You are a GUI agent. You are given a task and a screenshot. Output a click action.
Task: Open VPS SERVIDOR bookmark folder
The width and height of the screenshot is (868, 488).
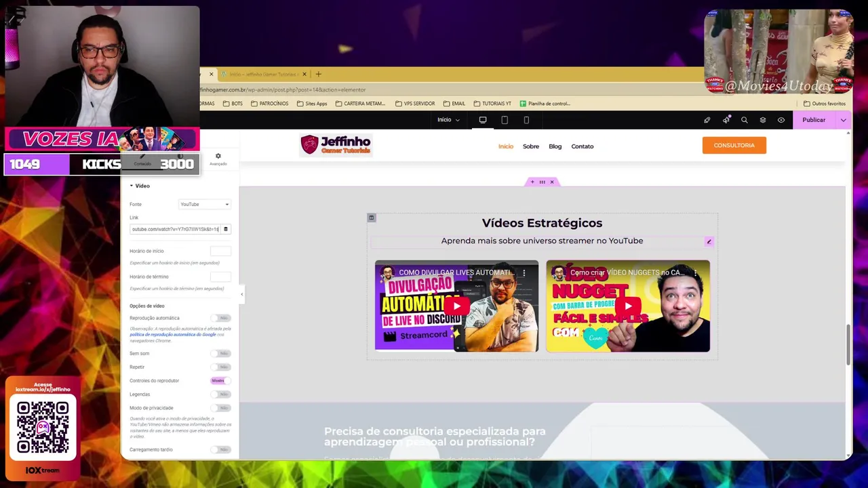click(414, 104)
